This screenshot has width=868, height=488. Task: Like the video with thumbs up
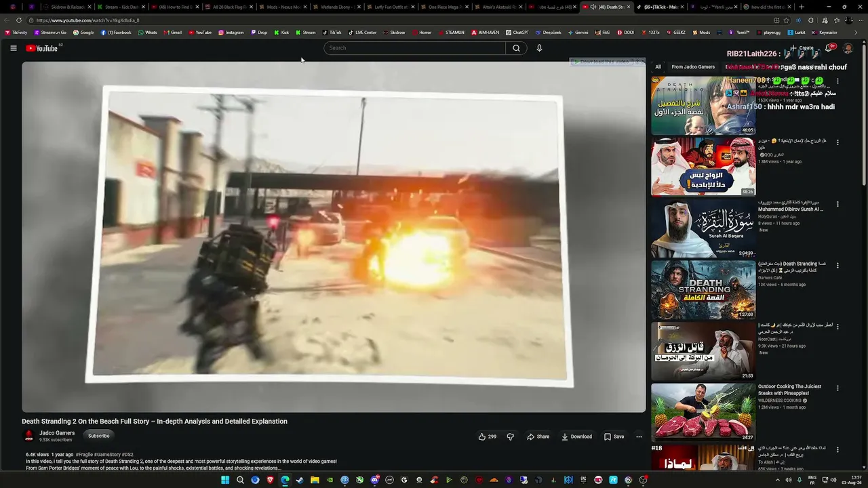[x=487, y=436]
